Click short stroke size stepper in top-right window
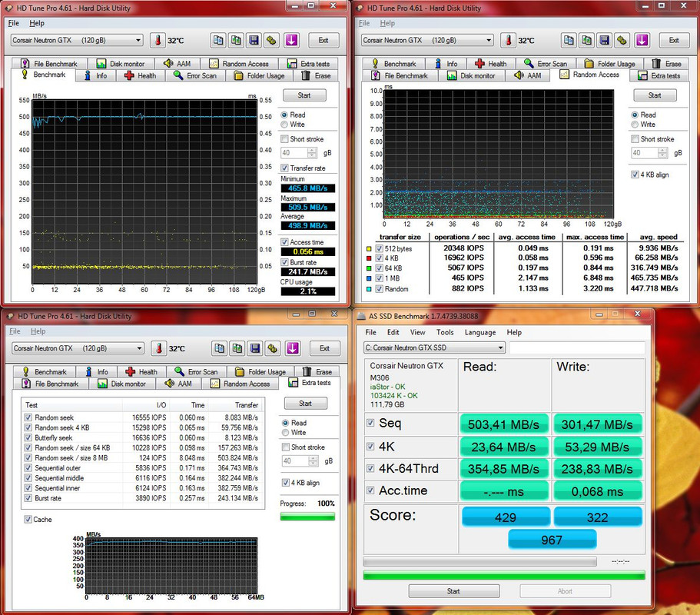Viewport: 700px width, 615px height. [x=663, y=153]
